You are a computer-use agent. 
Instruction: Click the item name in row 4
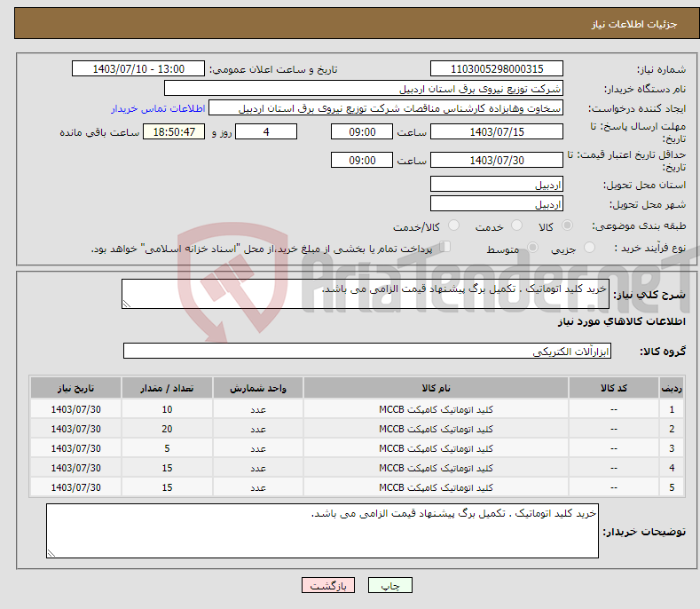point(436,468)
